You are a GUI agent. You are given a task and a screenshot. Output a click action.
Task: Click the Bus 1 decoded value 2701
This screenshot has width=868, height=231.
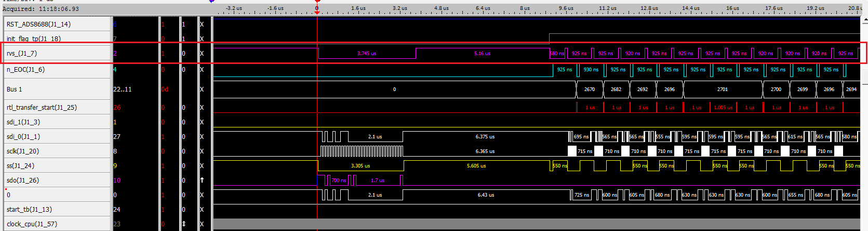click(x=723, y=89)
